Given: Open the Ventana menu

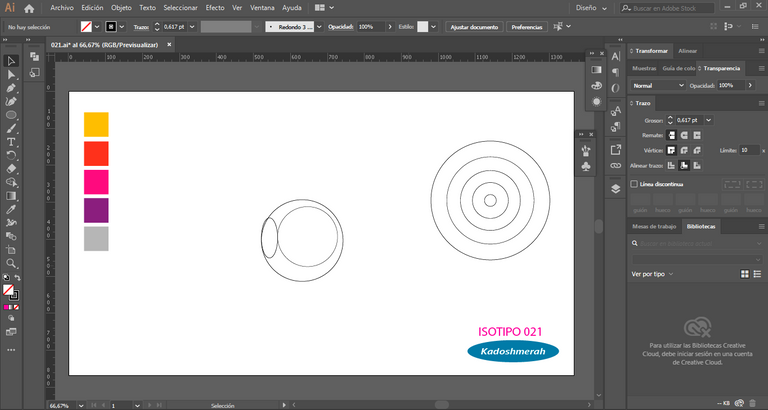Looking at the screenshot, I should 262,8.
